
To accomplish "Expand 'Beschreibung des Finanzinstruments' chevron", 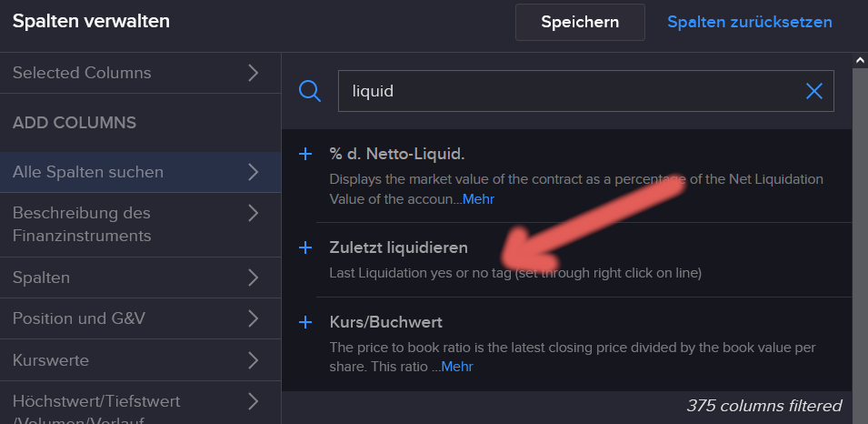I will click(254, 213).
